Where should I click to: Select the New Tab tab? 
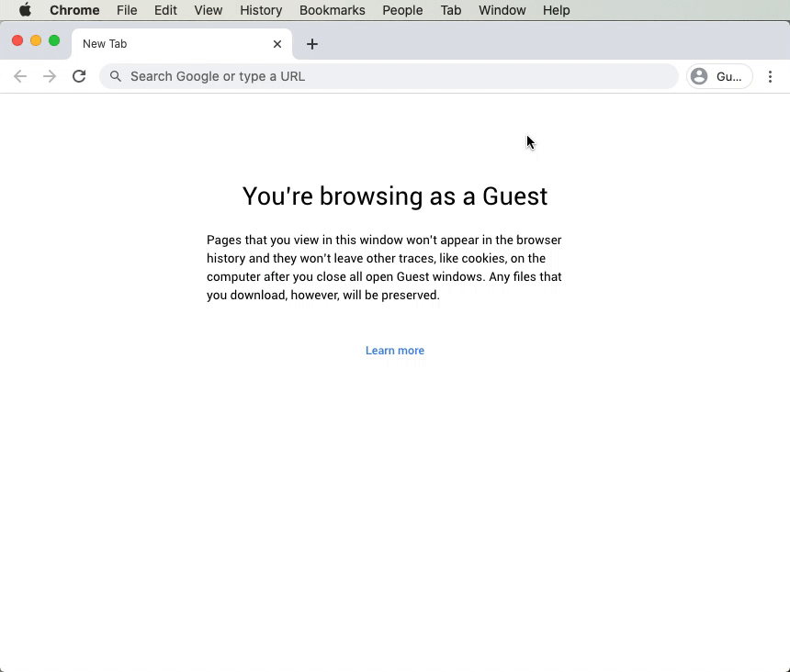point(165,44)
